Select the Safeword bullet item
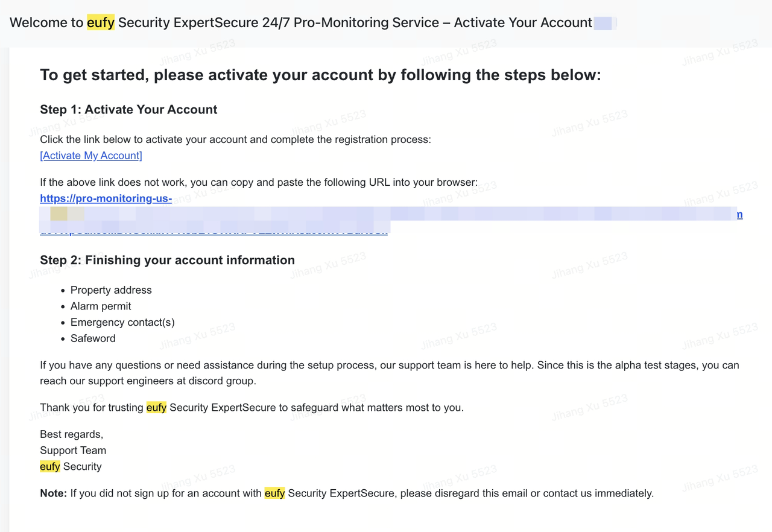The image size is (772, 532). [93, 338]
